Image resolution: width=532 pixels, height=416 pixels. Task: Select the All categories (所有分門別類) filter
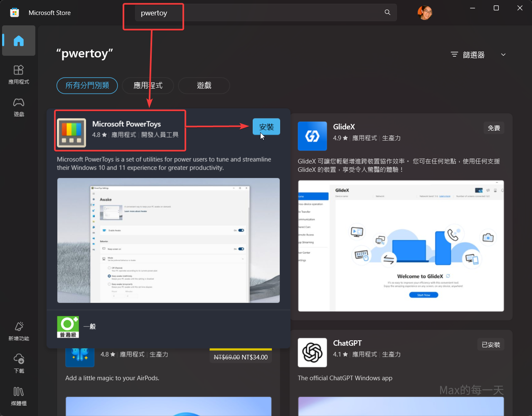(x=87, y=85)
